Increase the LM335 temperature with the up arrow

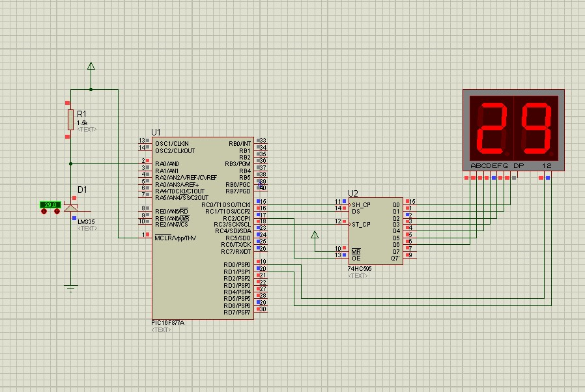pos(57,212)
